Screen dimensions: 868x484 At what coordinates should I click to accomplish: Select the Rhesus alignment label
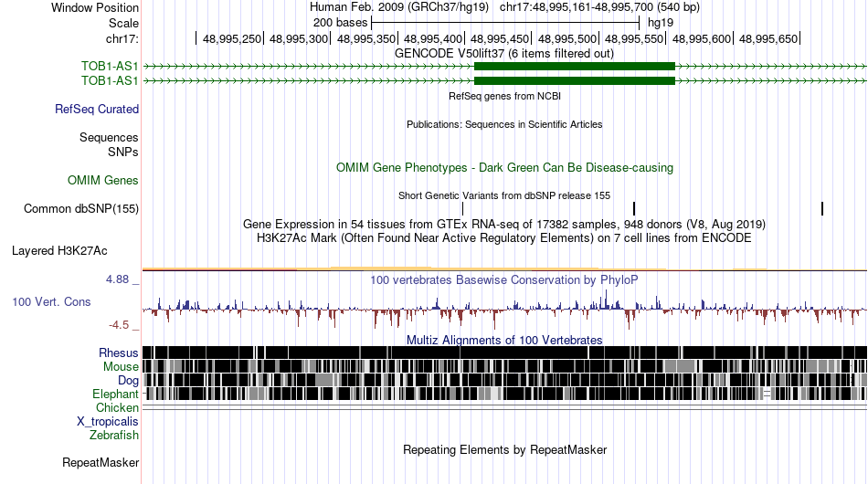click(x=119, y=352)
